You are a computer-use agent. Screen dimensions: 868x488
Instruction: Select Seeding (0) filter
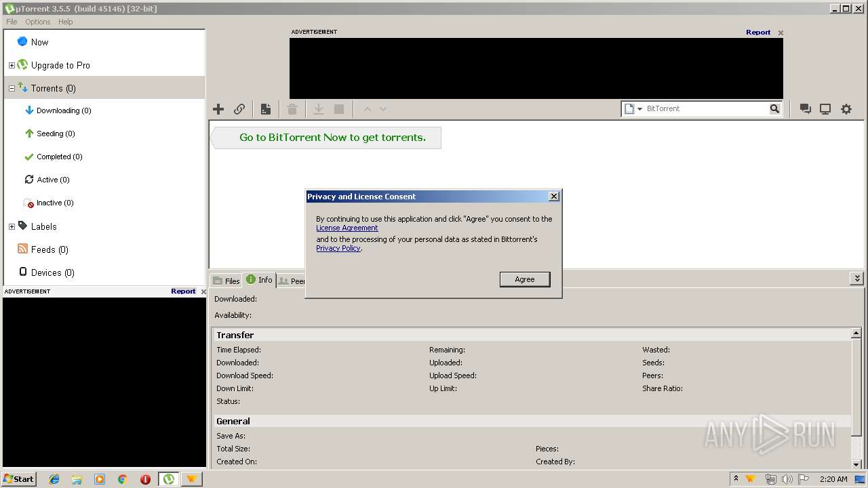(104, 134)
